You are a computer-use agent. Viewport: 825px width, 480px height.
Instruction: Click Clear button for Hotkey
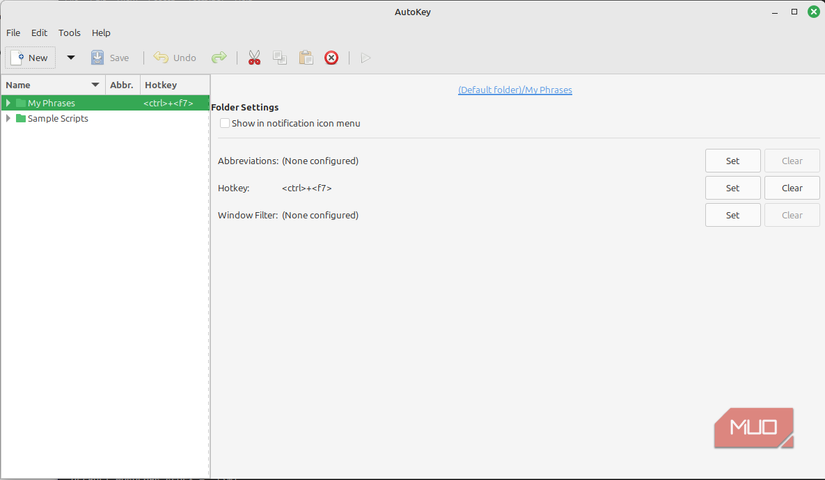click(792, 188)
